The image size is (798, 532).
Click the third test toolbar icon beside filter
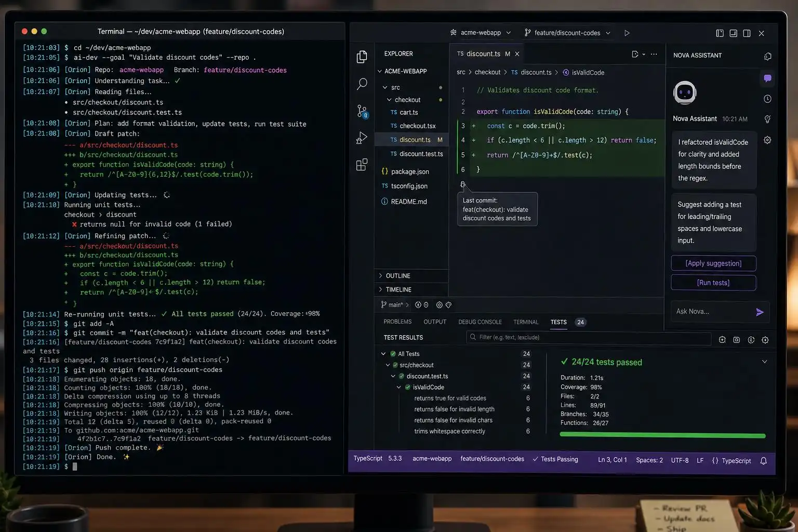(751, 340)
